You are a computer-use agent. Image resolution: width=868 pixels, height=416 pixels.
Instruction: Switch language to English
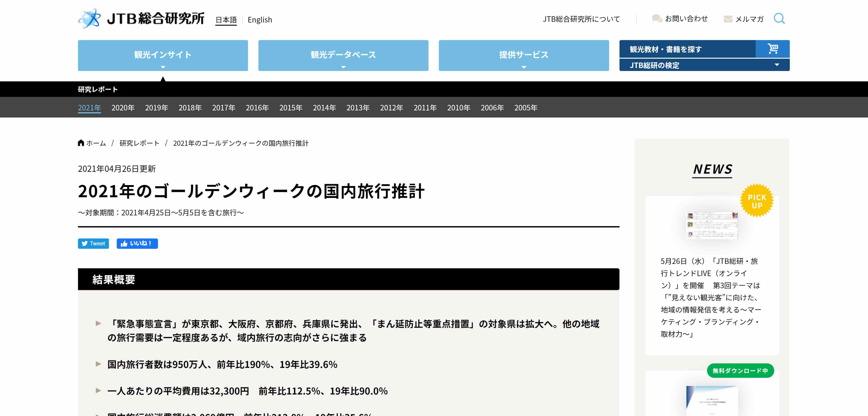point(260,20)
